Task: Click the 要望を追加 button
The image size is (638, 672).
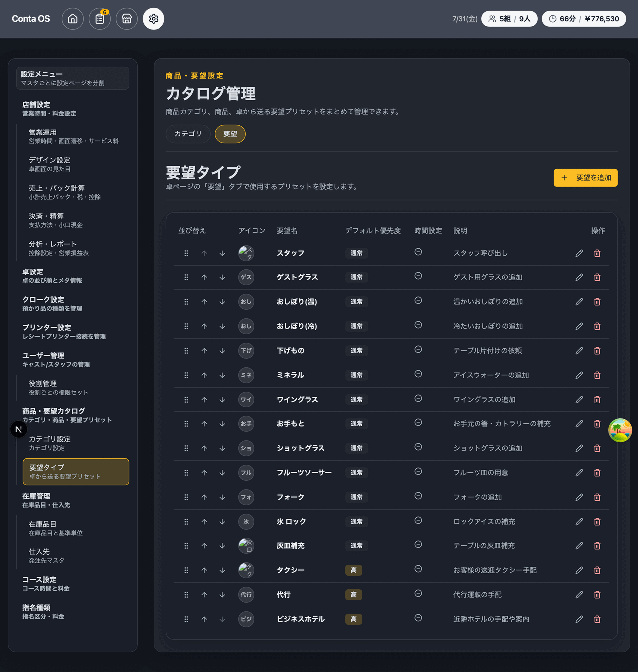Action: click(586, 178)
